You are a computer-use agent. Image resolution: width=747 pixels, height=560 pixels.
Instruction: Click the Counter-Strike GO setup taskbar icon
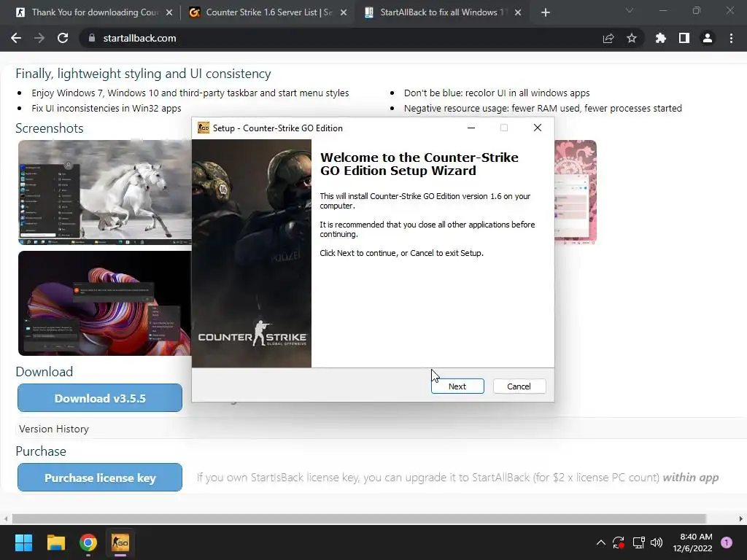tap(120, 542)
